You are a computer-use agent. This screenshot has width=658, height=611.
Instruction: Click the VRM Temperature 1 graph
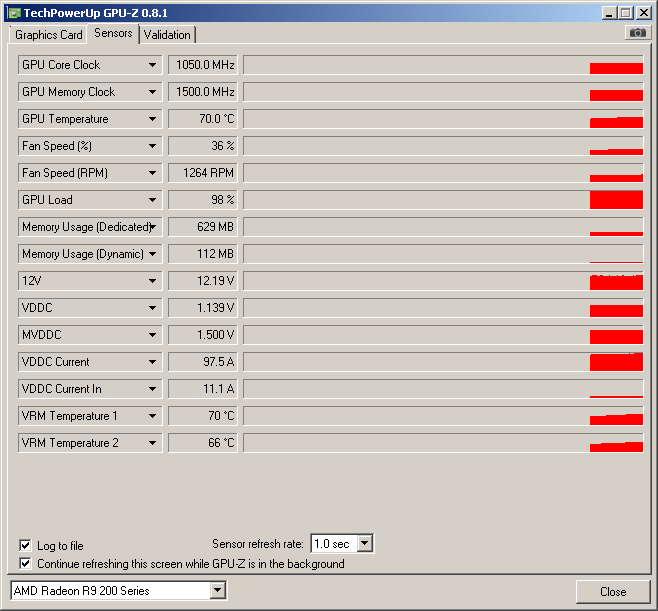[443, 416]
